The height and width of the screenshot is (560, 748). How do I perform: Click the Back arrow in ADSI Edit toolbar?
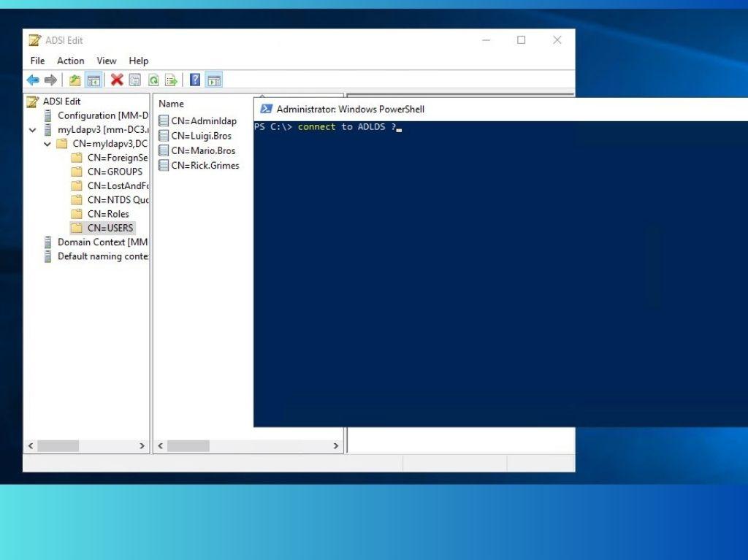pyautogui.click(x=33, y=80)
